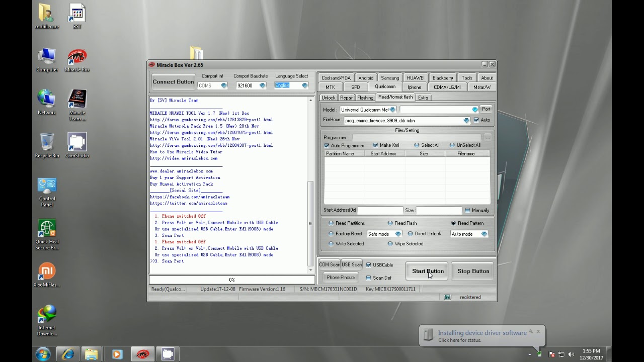Select the Factory Reset option
644x362 pixels.
tap(331, 234)
